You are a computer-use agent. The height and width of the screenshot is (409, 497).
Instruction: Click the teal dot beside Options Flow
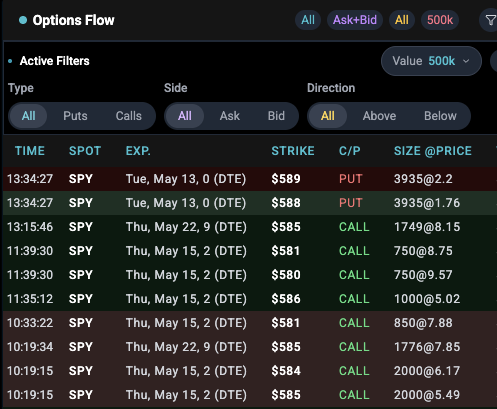(x=23, y=20)
